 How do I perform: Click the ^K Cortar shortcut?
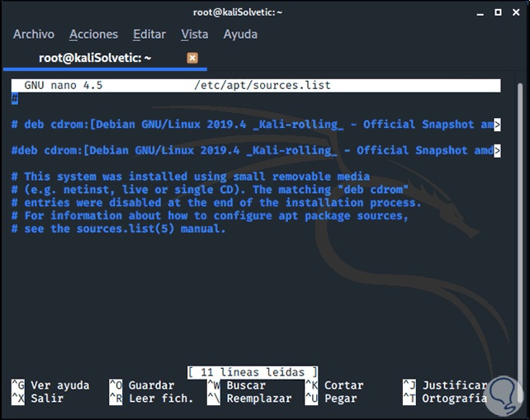pyautogui.click(x=334, y=385)
